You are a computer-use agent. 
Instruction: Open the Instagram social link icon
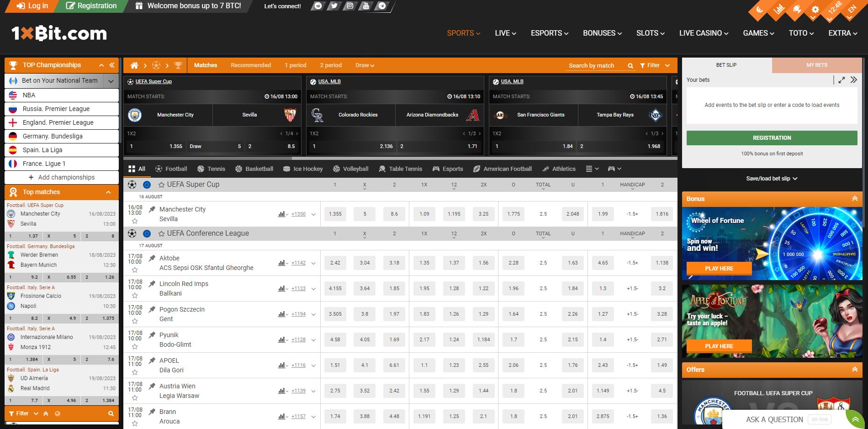pyautogui.click(x=350, y=6)
